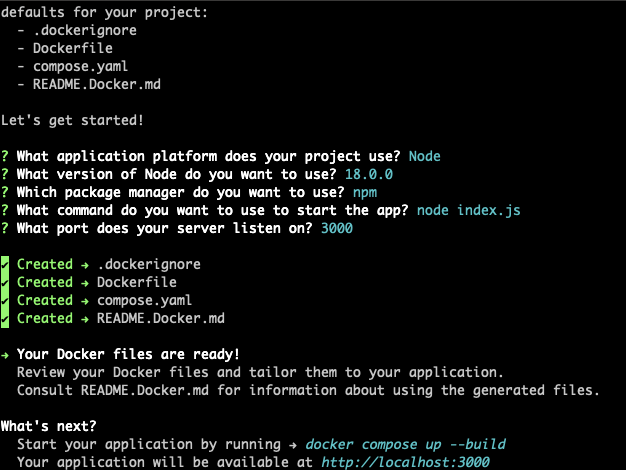Screen dimensions: 626x470
Task: Click the question mark before package manager prompt
Action: click(x=5, y=192)
